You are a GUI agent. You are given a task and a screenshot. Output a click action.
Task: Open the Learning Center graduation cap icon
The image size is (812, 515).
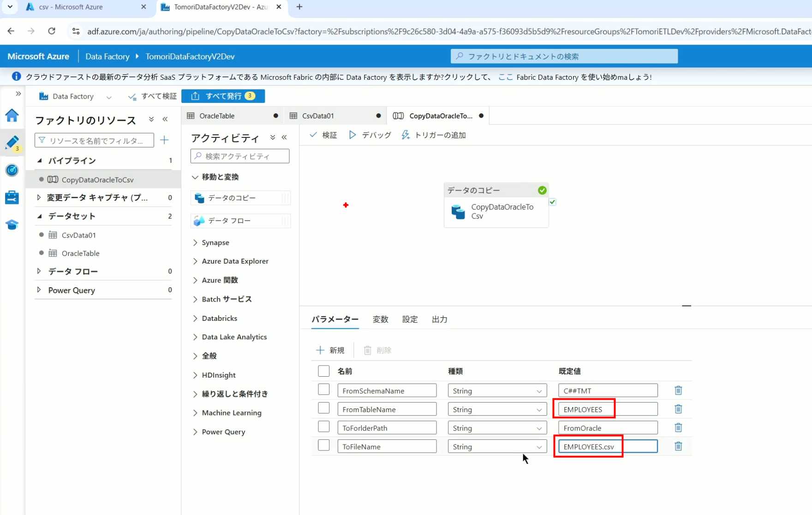click(12, 225)
